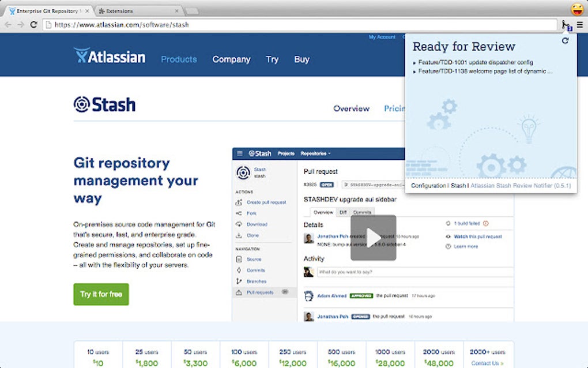The width and height of the screenshot is (588, 368).
Task: Click the Clone icon in the sidebar
Action: click(x=239, y=235)
